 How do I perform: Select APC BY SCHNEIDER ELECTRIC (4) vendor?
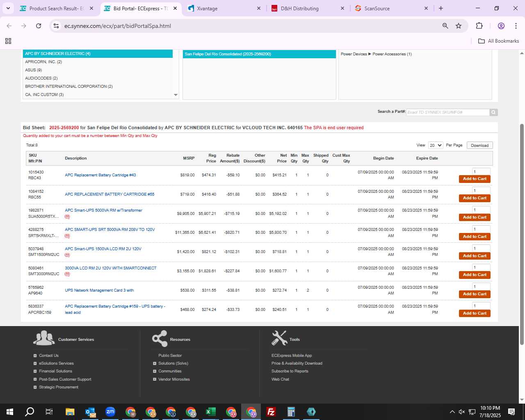[x=98, y=54]
